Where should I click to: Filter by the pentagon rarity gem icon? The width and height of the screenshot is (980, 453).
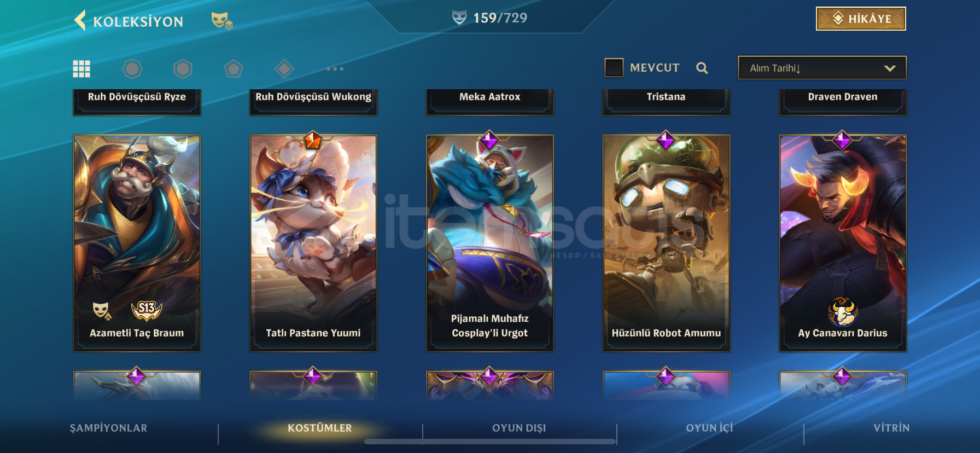pyautogui.click(x=234, y=69)
